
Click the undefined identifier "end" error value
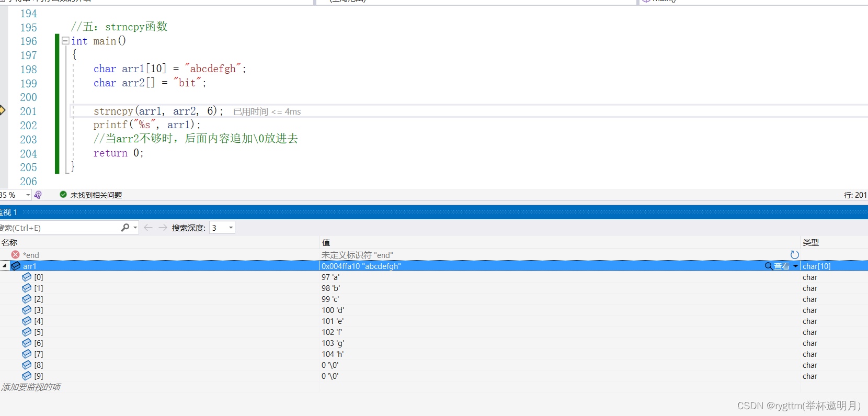(x=357, y=255)
